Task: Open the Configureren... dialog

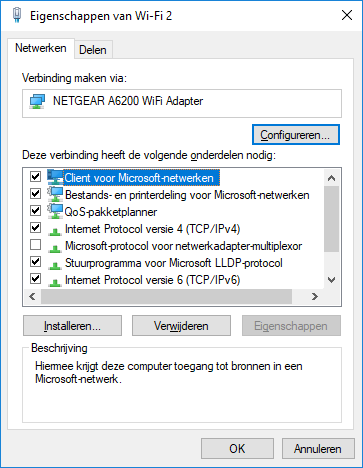Action: coord(296,135)
